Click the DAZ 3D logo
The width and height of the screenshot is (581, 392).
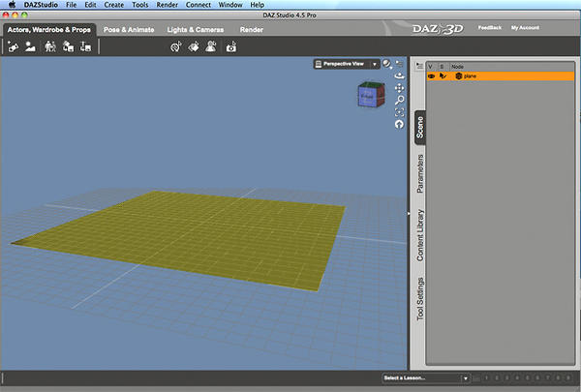(x=438, y=29)
